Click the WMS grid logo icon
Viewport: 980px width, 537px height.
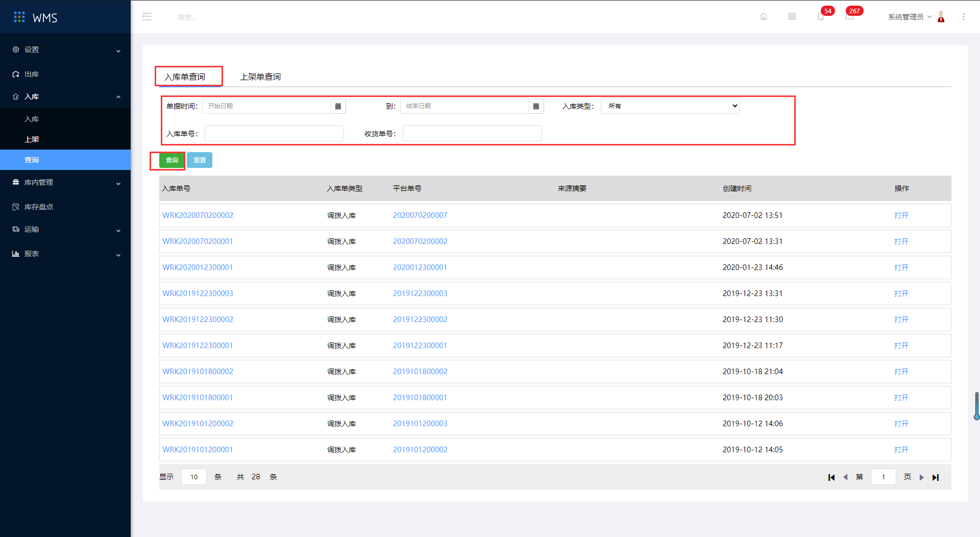19,17
